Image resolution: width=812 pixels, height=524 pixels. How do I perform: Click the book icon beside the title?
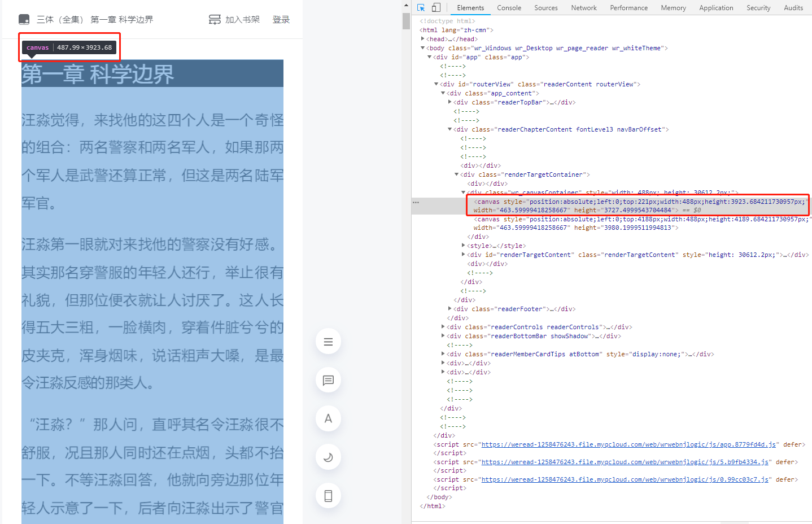(x=24, y=20)
